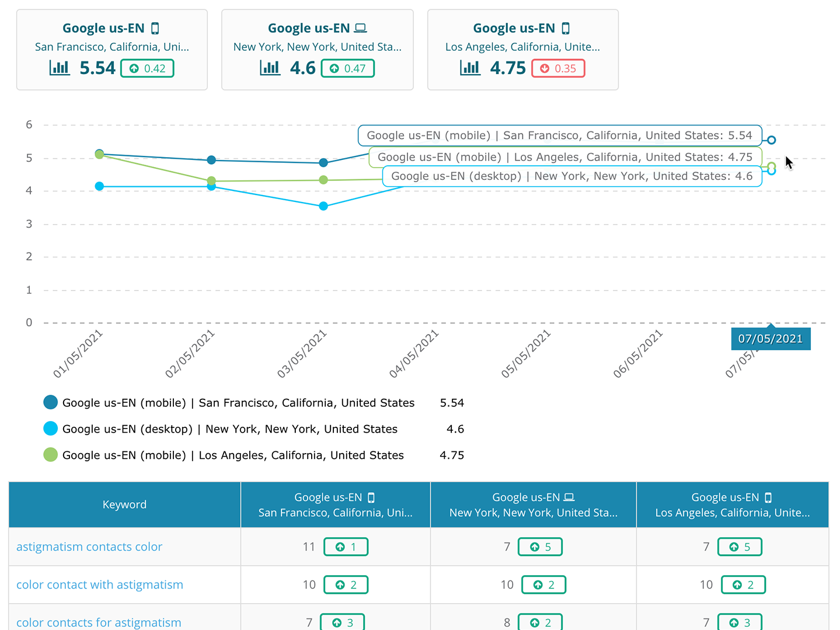Click the 07/05/2021 San Francisco data point
Image resolution: width=840 pixels, height=630 pixels.
pos(771,140)
